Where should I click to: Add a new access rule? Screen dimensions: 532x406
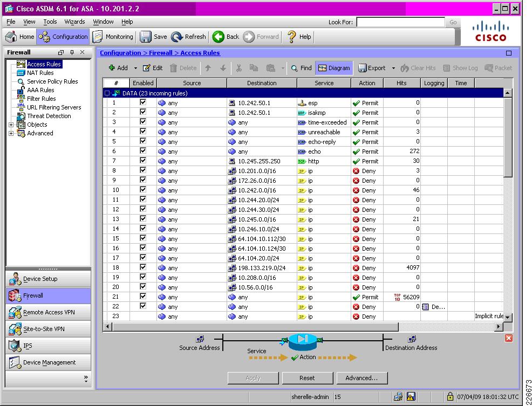tap(118, 68)
